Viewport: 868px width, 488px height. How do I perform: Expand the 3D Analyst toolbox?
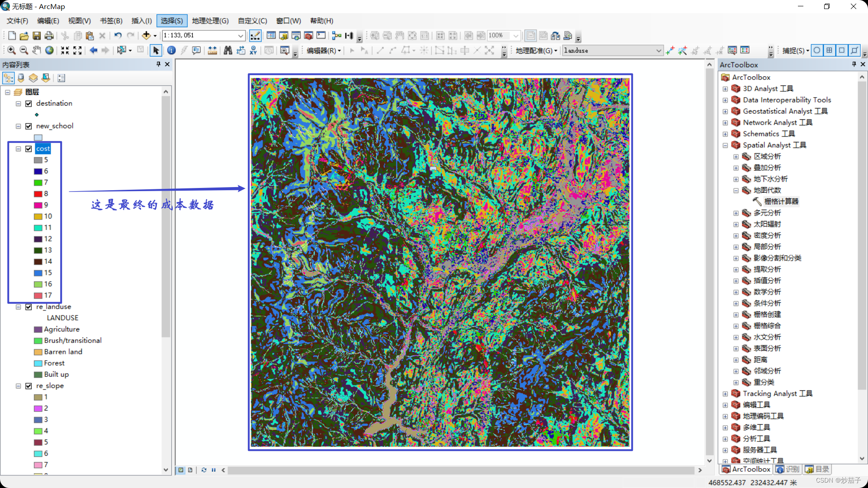click(725, 89)
